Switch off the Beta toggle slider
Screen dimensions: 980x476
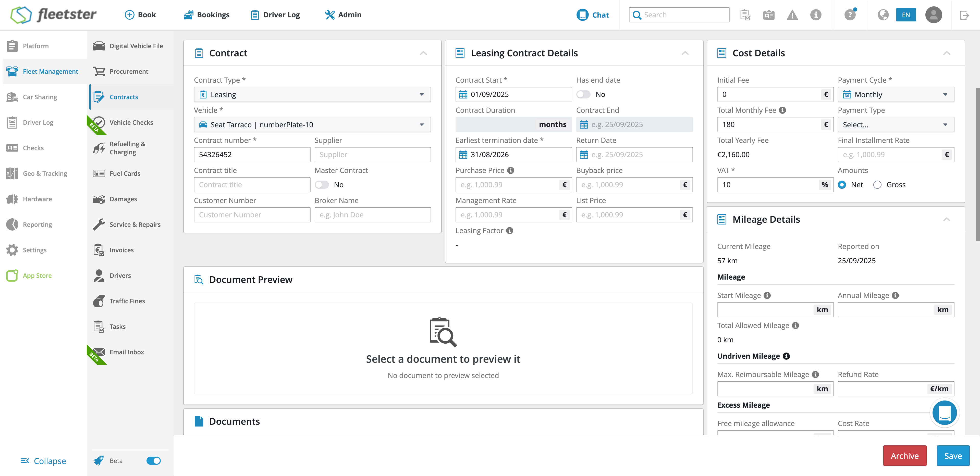[x=154, y=461]
